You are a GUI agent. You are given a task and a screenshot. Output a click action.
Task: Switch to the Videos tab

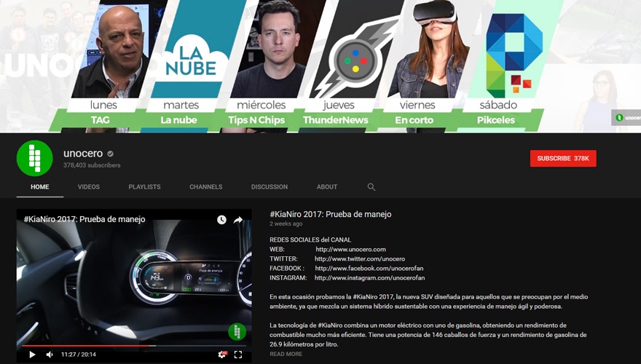click(x=89, y=186)
